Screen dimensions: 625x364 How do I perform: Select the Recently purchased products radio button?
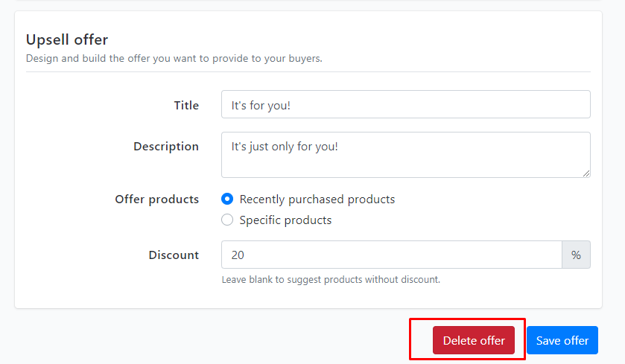[x=227, y=199]
